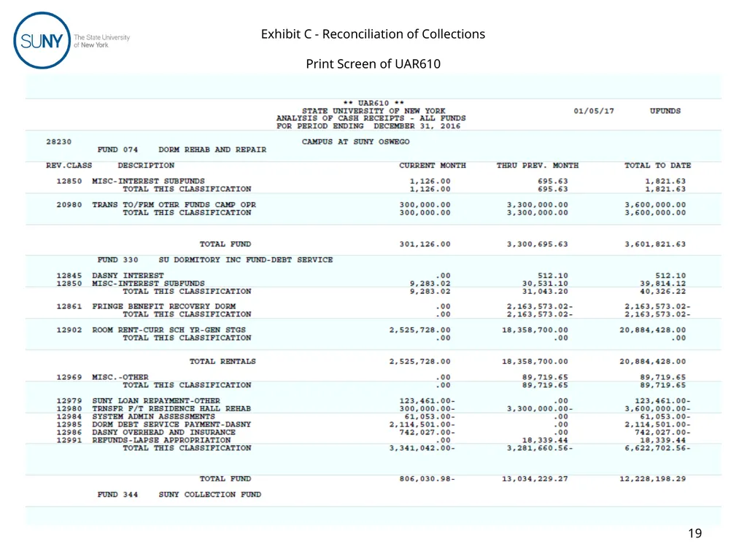Click 'FUND 330 SU DORMITORY INC FUND-DEBT SERVICE' heading

tap(215, 260)
